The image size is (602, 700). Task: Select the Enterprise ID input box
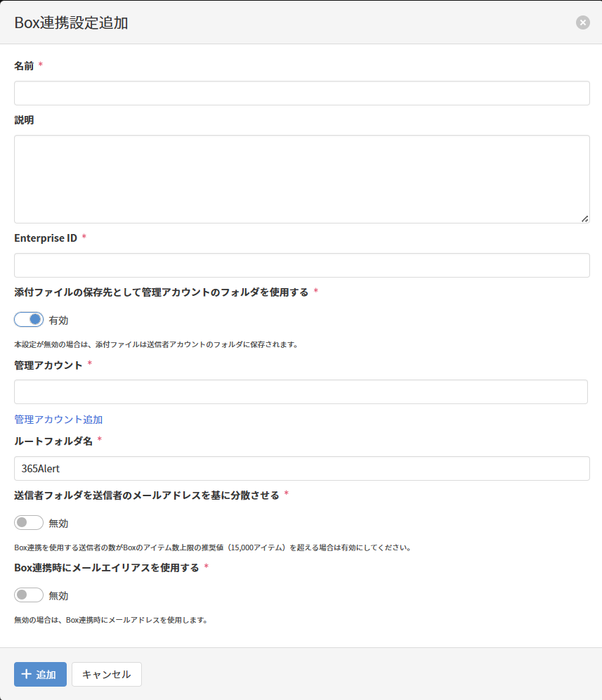(x=301, y=266)
